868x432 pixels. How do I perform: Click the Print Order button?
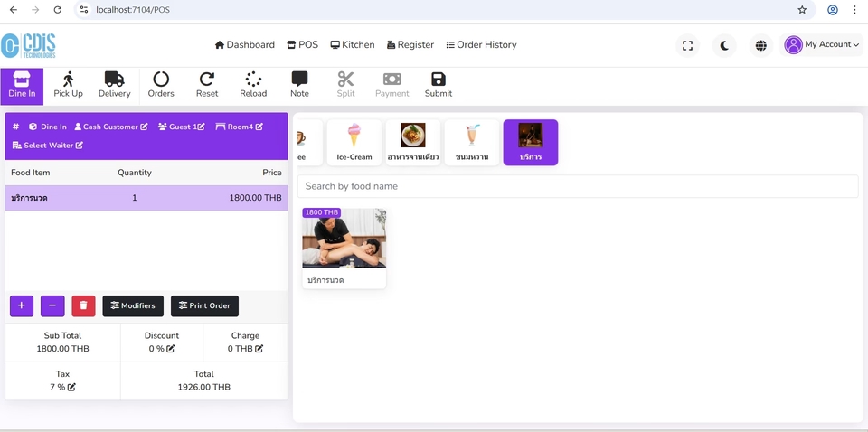pos(204,305)
